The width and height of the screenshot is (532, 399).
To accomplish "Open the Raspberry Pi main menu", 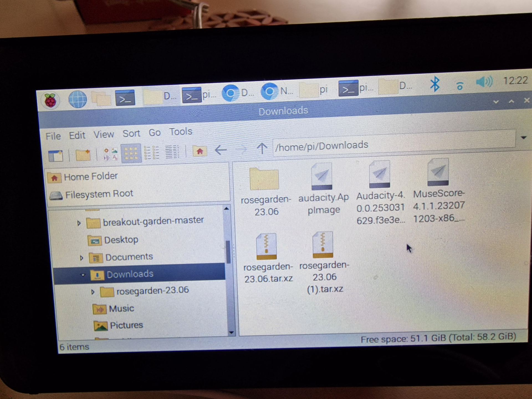I will click(50, 101).
